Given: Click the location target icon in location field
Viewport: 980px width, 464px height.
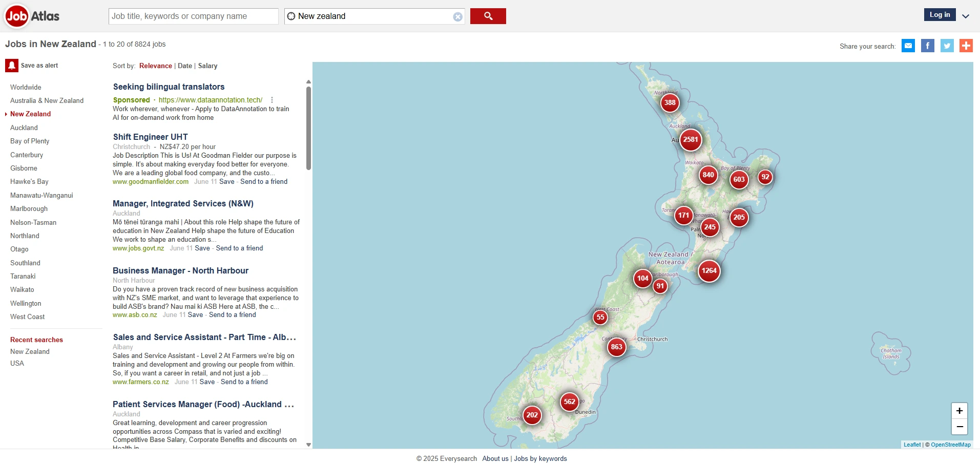Looking at the screenshot, I should click(x=291, y=16).
